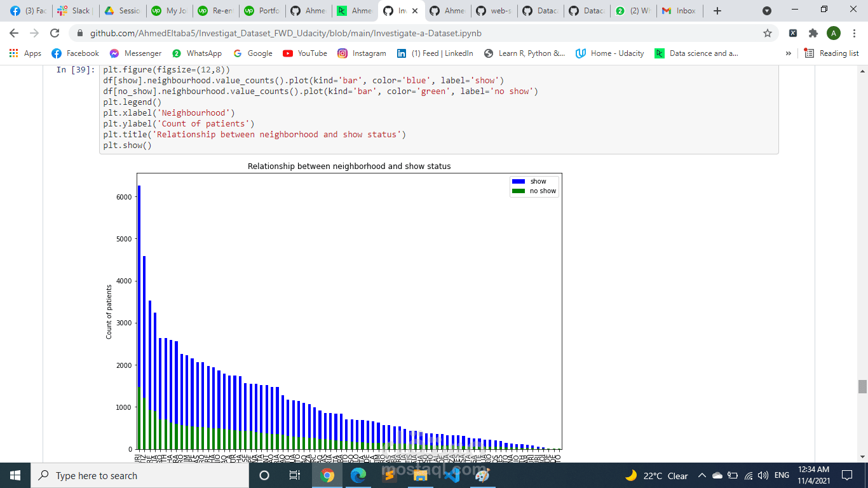Click the In [39] cell prompt
The width and height of the screenshot is (868, 488).
point(76,70)
